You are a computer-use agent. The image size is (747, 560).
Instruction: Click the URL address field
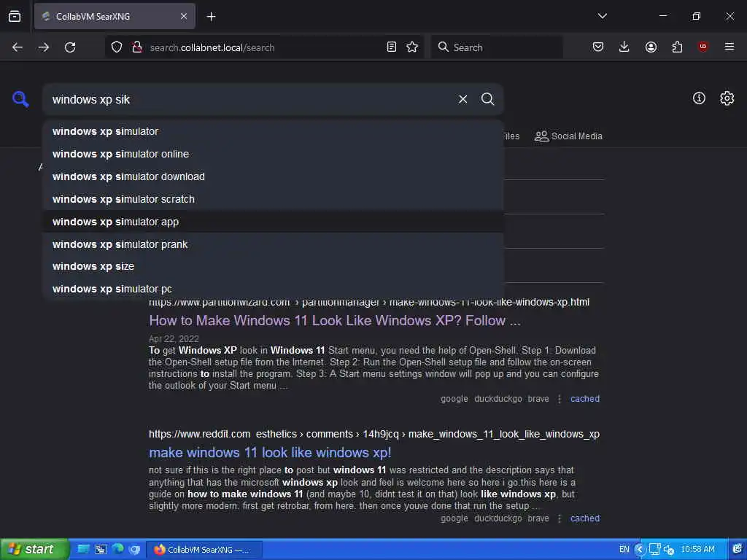[264, 47]
